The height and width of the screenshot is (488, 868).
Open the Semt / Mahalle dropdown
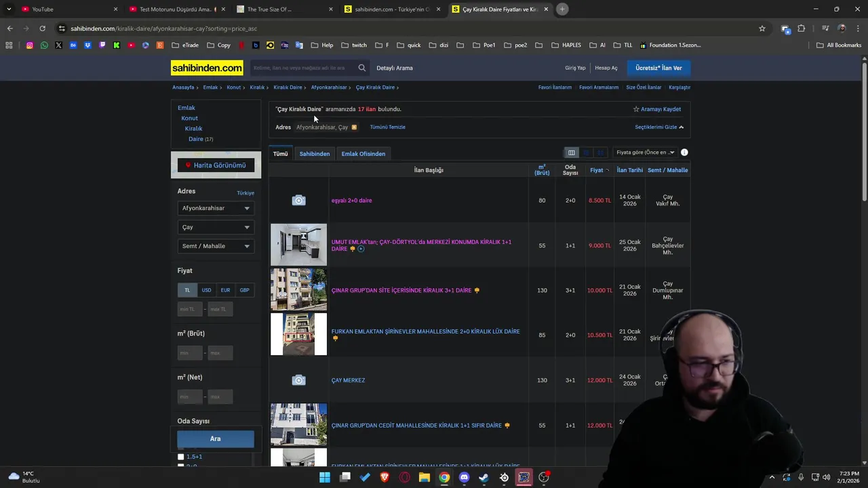point(216,246)
